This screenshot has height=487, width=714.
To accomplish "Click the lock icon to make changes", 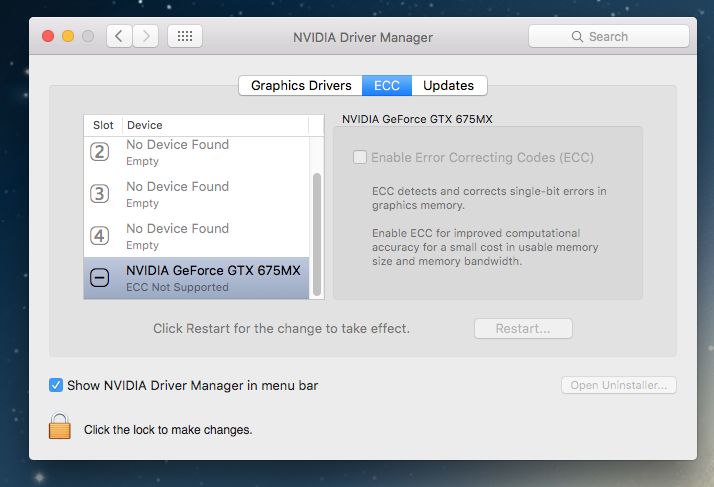I will [x=60, y=425].
